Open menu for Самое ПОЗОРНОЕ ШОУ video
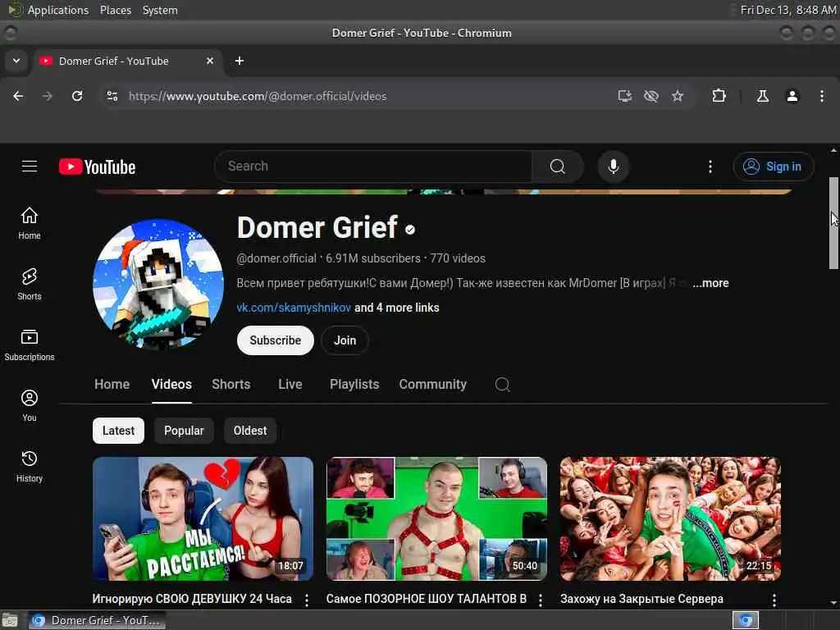The width and height of the screenshot is (840, 630). [540, 600]
